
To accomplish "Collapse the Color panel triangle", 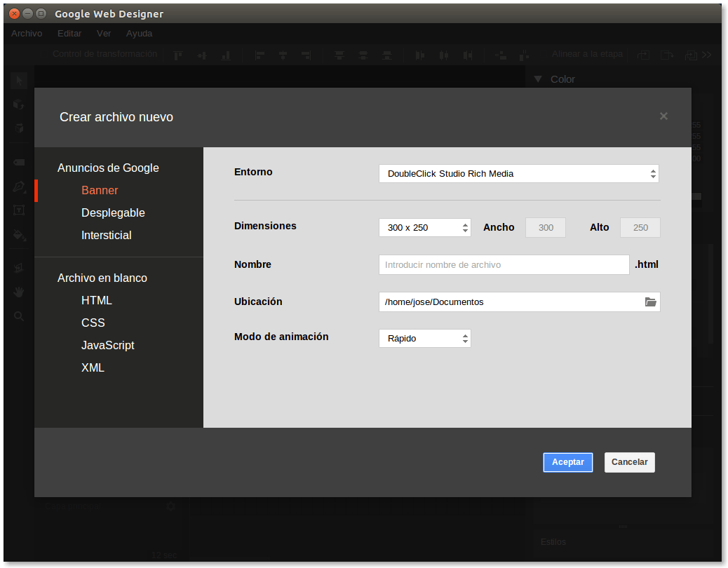I will click(x=538, y=79).
